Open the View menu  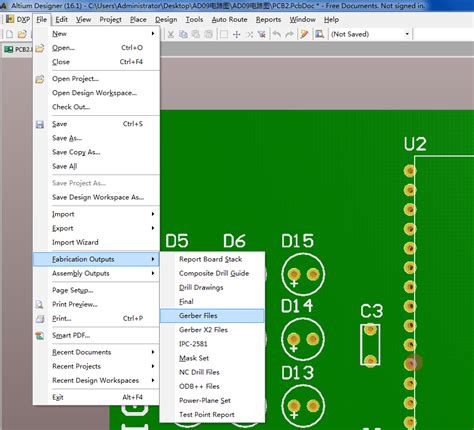(83, 20)
